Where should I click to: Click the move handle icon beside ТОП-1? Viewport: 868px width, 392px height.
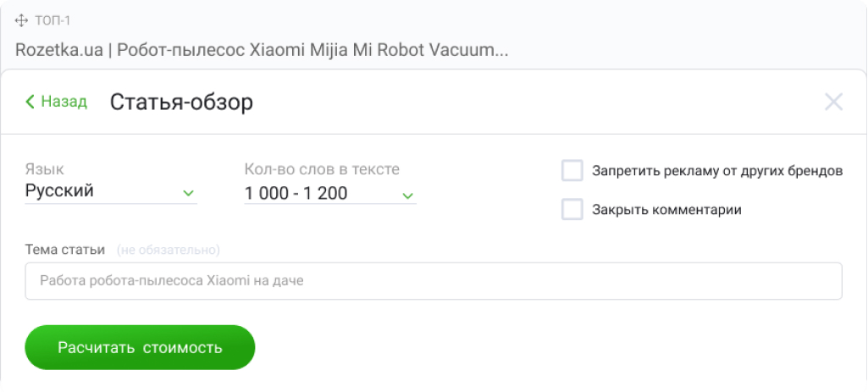pos(22,20)
